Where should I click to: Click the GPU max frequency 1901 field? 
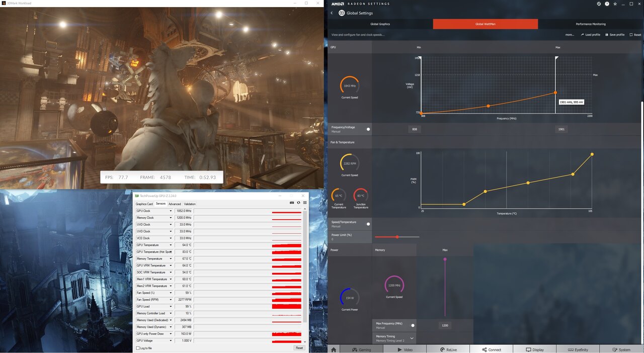point(561,129)
